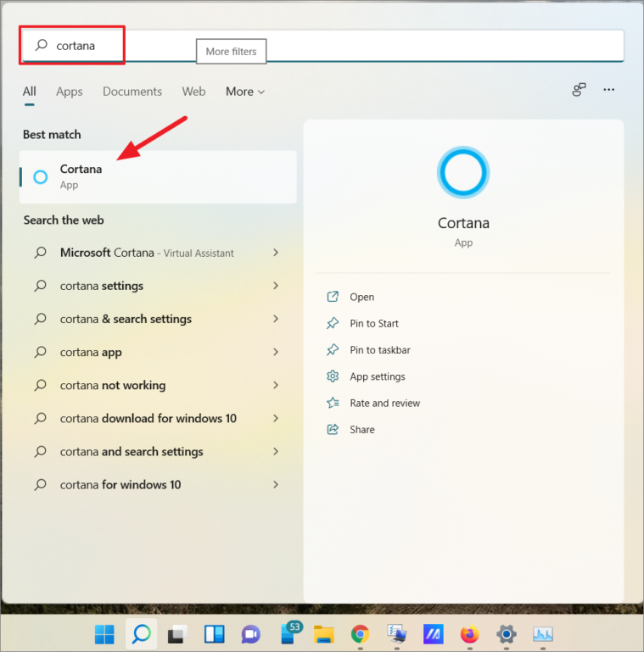
Task: Click the Pin to Start pin icon
Action: 333,323
